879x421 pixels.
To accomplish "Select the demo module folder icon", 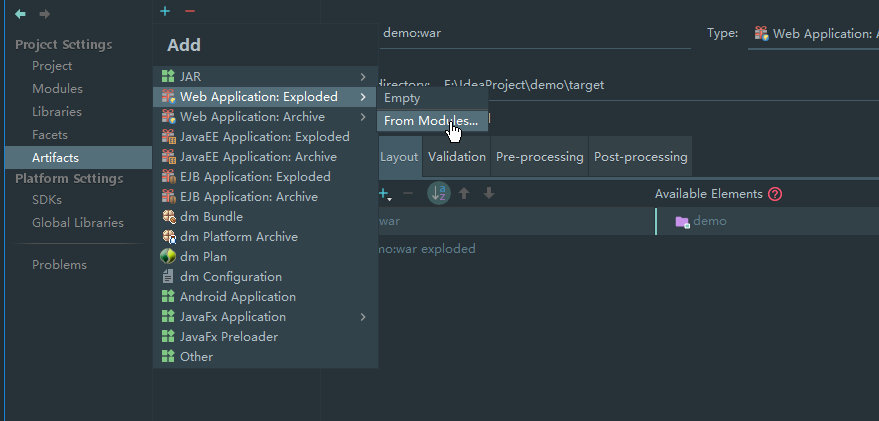I will tap(682, 221).
